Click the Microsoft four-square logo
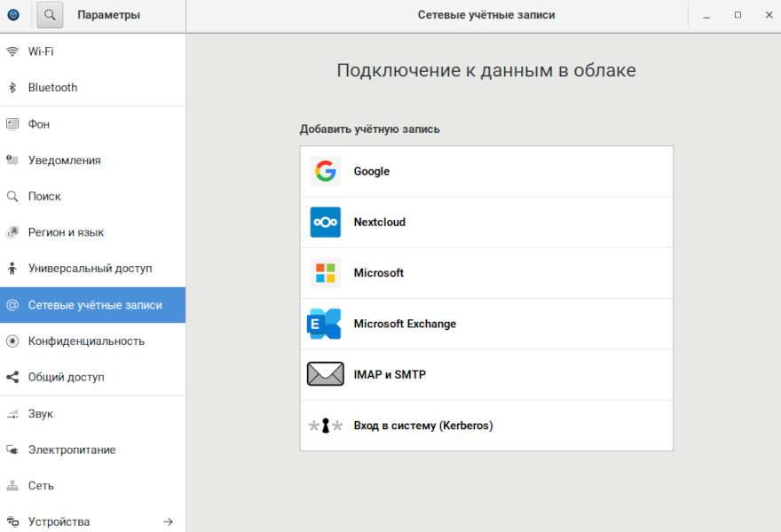781x532 pixels. coord(325,273)
